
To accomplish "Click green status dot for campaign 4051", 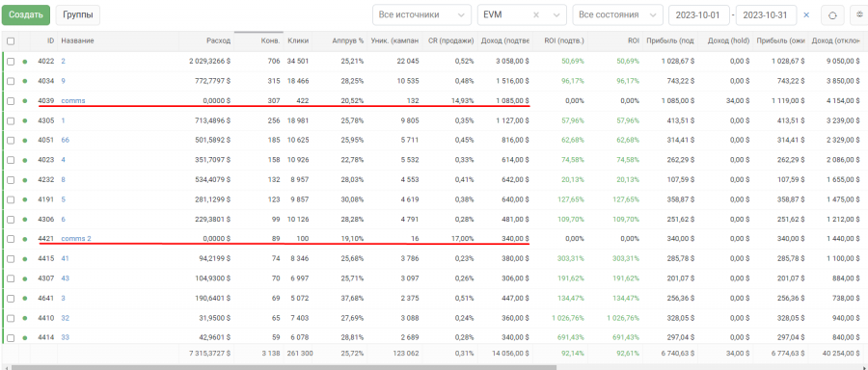I will (24, 141).
